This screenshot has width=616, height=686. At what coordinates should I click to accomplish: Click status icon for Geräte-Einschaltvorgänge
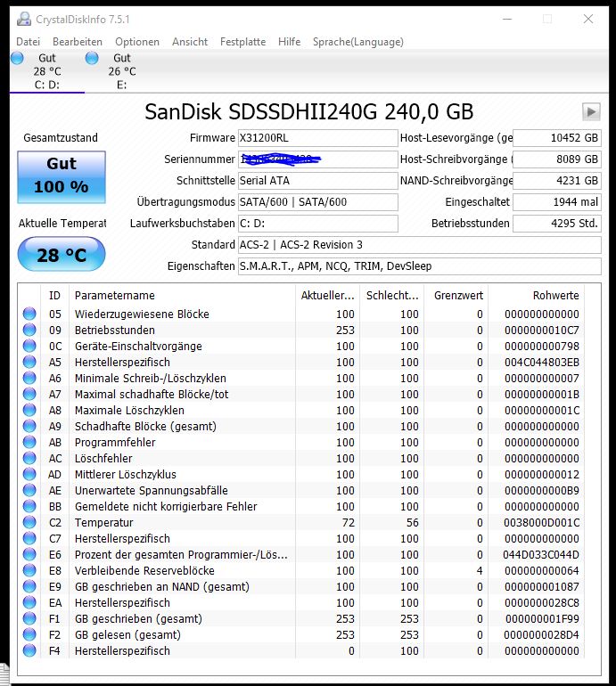[29, 346]
